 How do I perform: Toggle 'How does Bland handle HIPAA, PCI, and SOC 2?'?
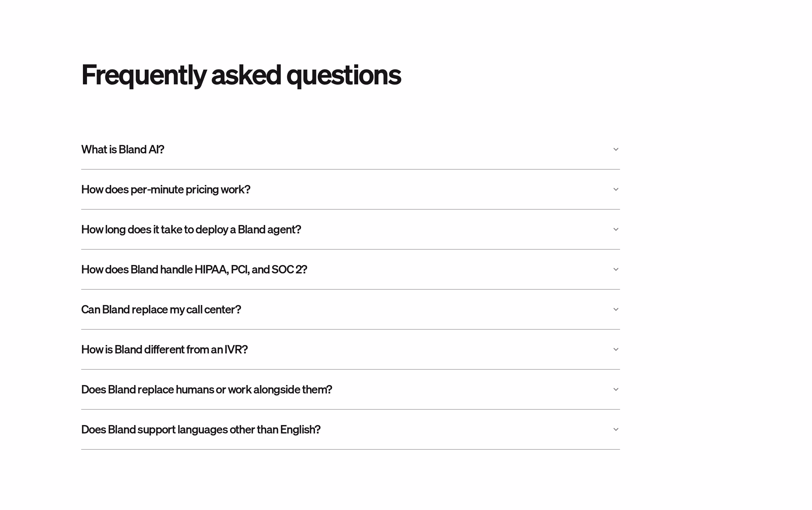point(194,269)
